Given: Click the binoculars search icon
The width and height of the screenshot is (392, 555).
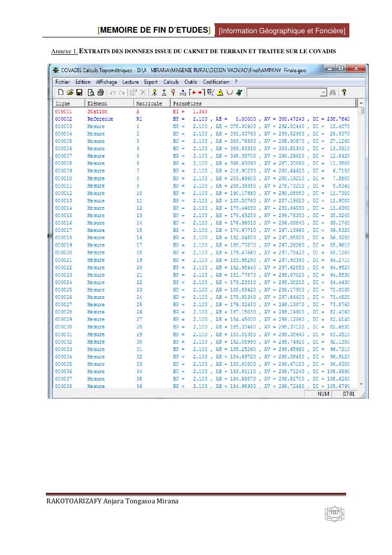Looking at the screenshot, I should point(332,92).
